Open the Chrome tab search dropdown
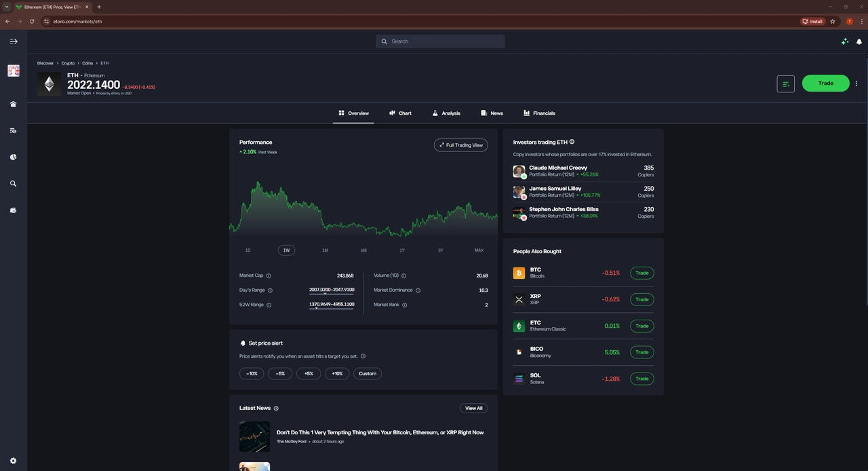 (x=7, y=7)
